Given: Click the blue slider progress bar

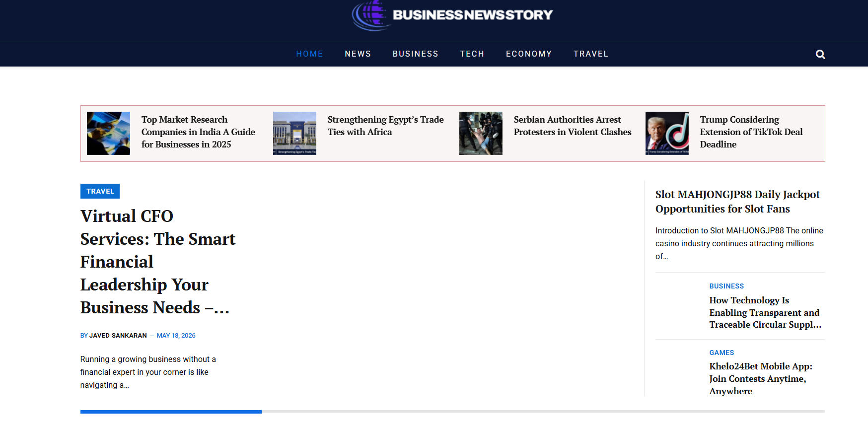Looking at the screenshot, I should coord(171,412).
